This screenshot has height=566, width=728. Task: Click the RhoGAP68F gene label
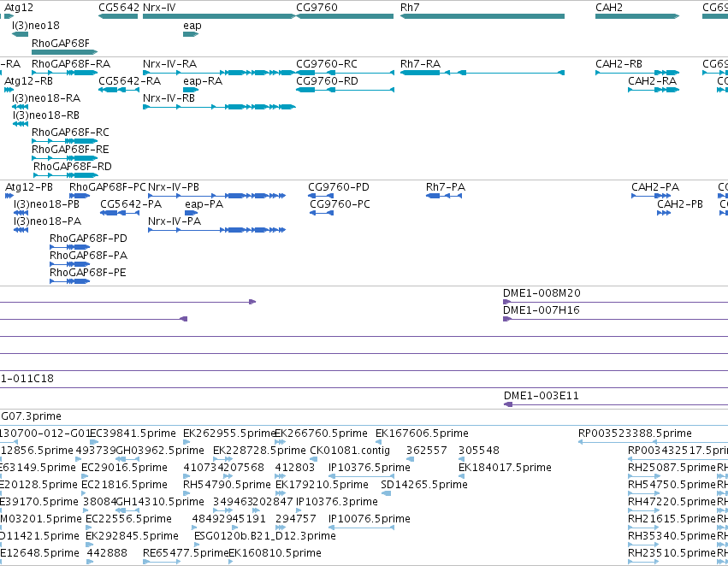click(61, 43)
